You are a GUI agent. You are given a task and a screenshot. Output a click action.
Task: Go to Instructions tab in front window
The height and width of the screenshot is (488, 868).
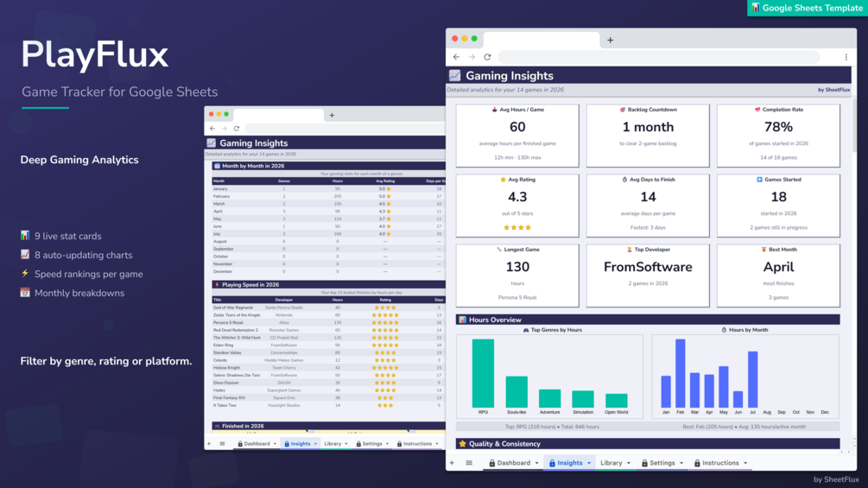click(x=720, y=463)
